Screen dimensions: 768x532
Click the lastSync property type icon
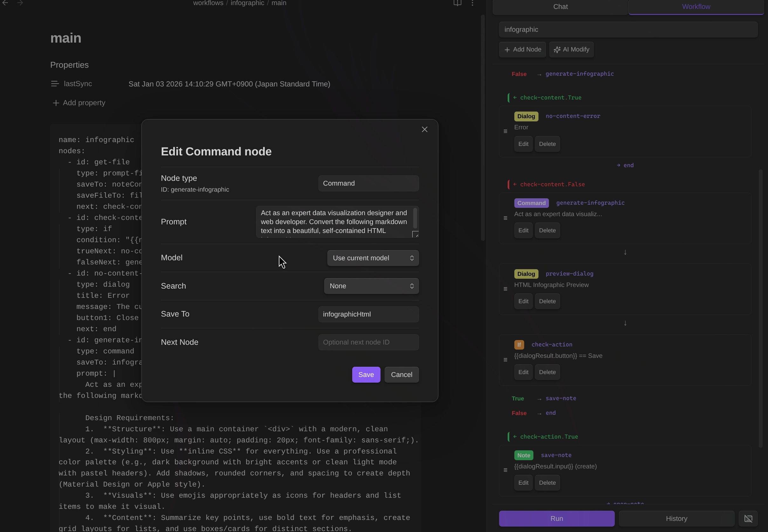(55, 84)
